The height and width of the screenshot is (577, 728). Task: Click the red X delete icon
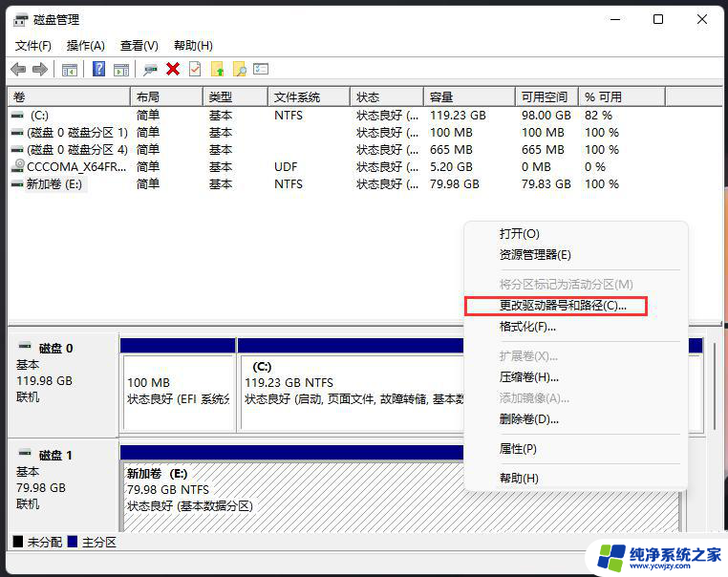pos(173,69)
